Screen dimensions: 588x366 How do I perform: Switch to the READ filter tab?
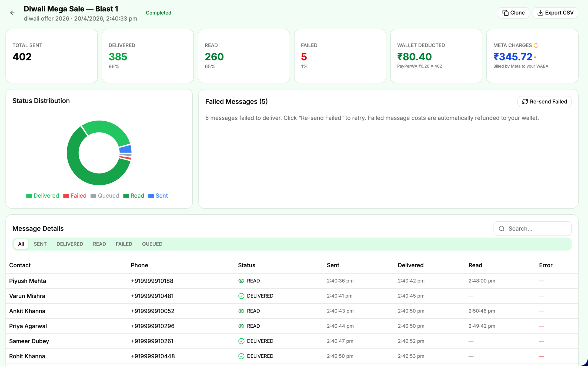[99, 244]
